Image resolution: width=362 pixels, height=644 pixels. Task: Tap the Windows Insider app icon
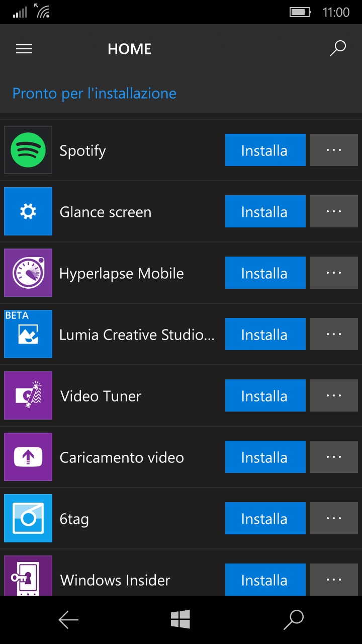[28, 576]
